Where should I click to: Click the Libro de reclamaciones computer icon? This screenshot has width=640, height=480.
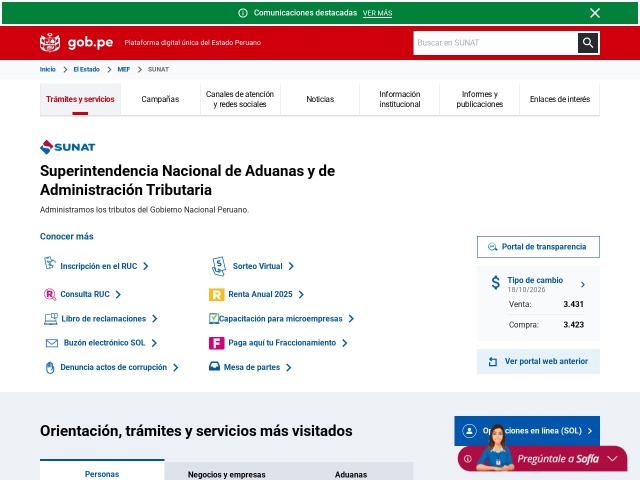(51, 319)
